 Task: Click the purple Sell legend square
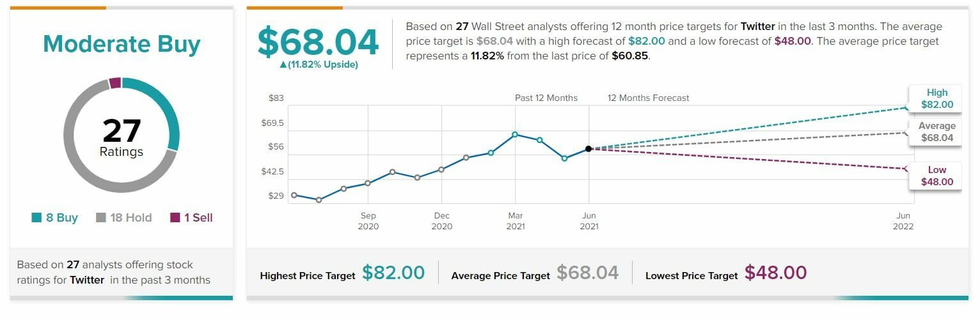pos(175,218)
